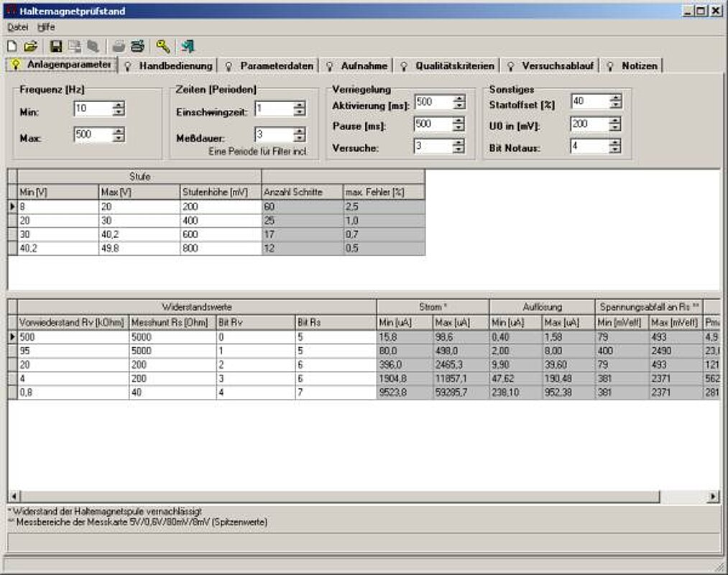Click the U0 in [mV] input field

(589, 124)
